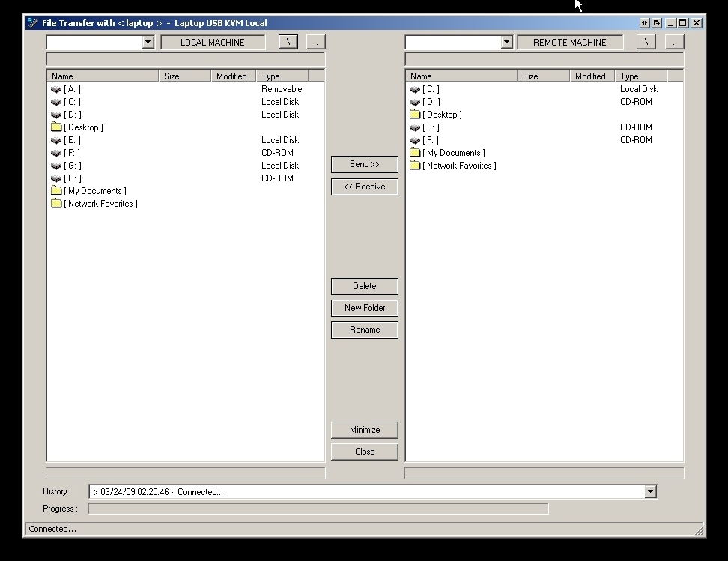Click the File Transfer title bar app icon
Screen dimensions: 728x561
[32, 22]
